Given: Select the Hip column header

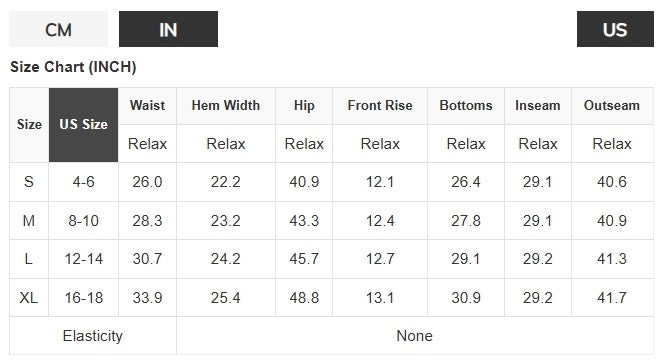Looking at the screenshot, I should [x=304, y=106].
